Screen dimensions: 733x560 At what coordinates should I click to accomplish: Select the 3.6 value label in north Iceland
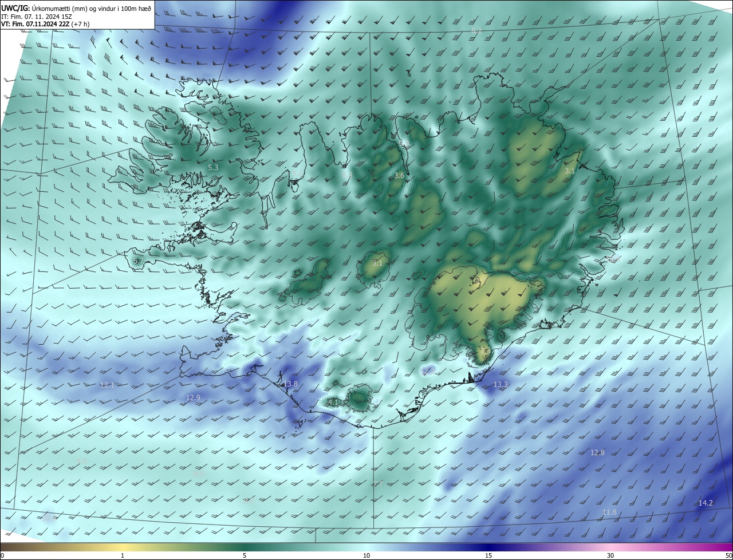399,176
